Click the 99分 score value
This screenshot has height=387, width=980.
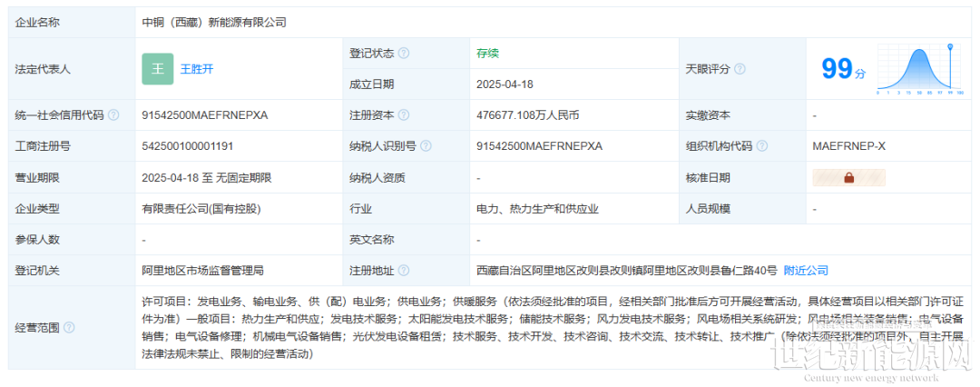point(843,69)
